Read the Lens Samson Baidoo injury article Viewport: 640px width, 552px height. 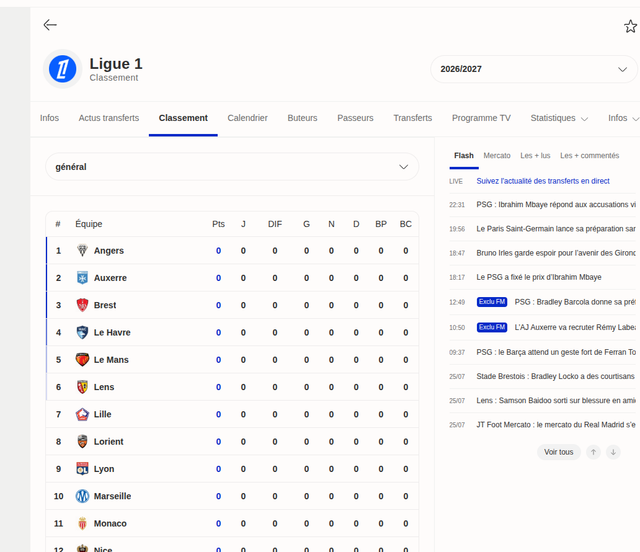coord(556,401)
